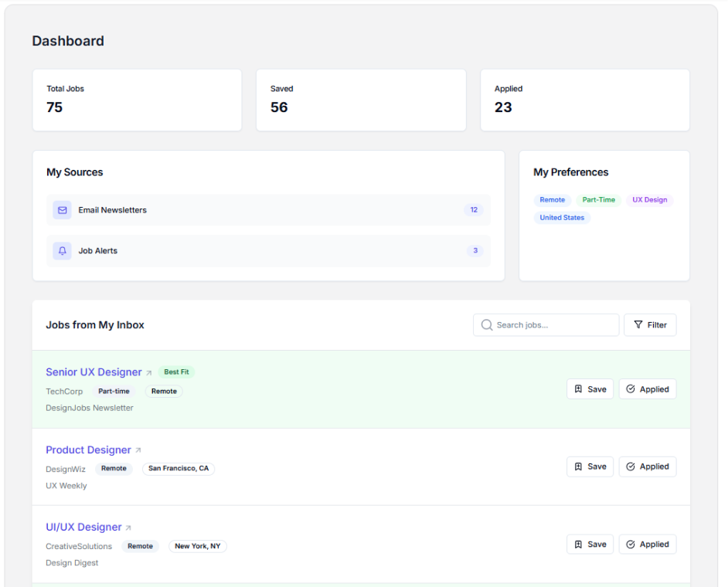This screenshot has height=587, width=728.
Task: Open the Senior UX Designer job link
Action: pyautogui.click(x=94, y=372)
